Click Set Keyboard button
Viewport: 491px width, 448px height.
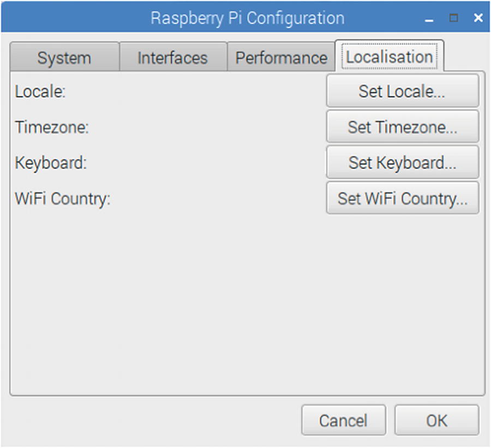pyautogui.click(x=403, y=162)
